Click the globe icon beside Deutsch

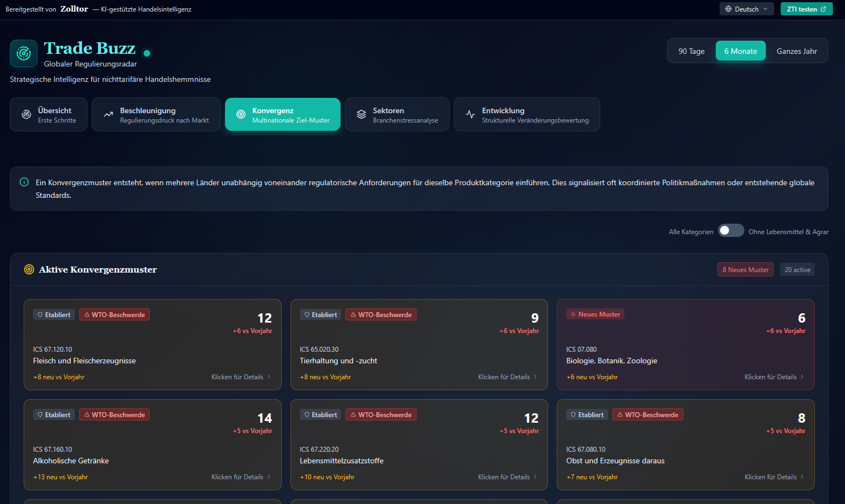click(728, 9)
